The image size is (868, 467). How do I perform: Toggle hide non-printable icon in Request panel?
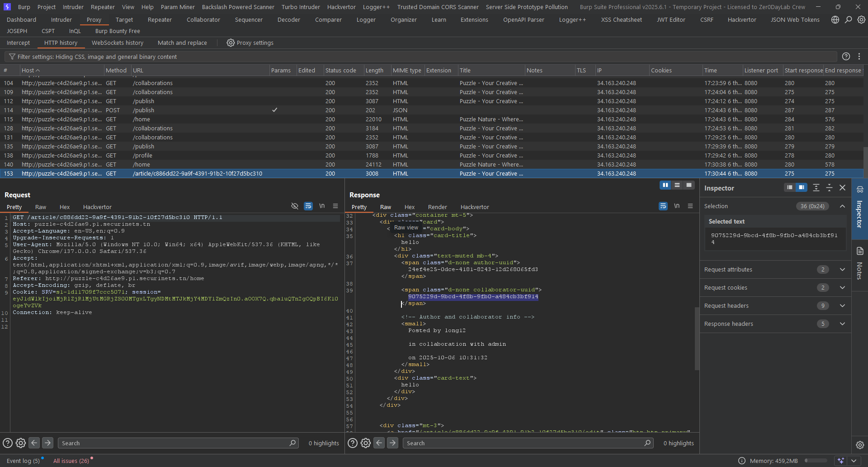(x=295, y=206)
